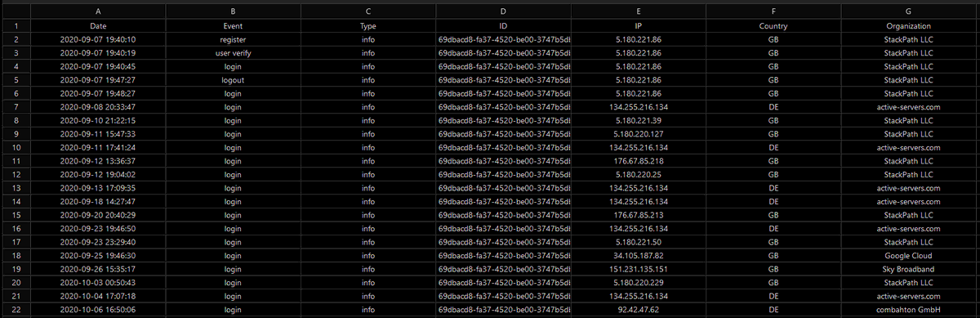This screenshot has height=318, width=980.
Task: Select date cell 2020-09-25 19:46:30
Action: [x=98, y=255]
